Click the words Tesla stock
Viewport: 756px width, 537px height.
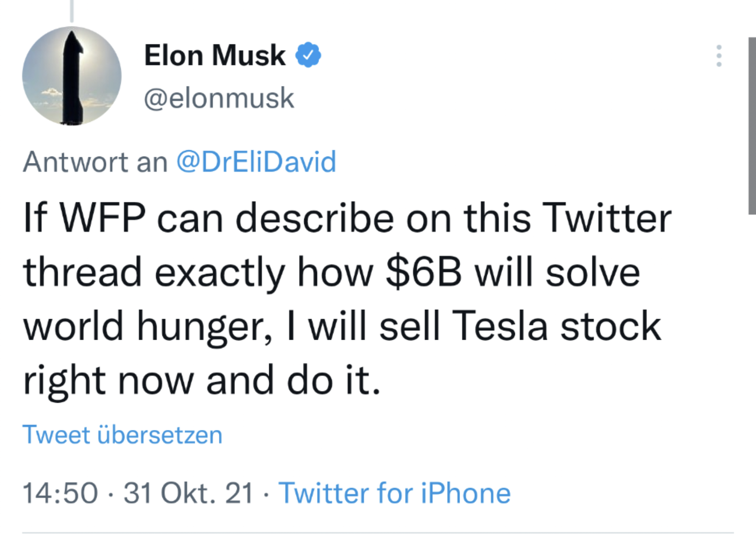[x=556, y=326]
